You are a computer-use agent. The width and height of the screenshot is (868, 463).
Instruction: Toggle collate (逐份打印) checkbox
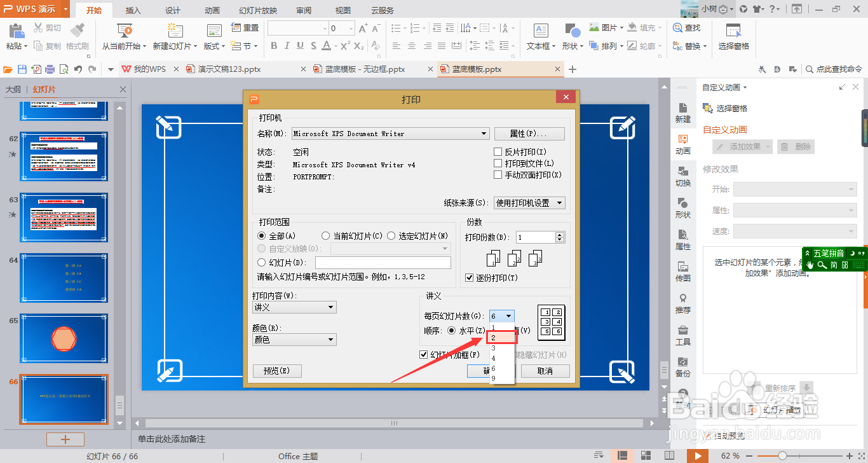click(470, 278)
